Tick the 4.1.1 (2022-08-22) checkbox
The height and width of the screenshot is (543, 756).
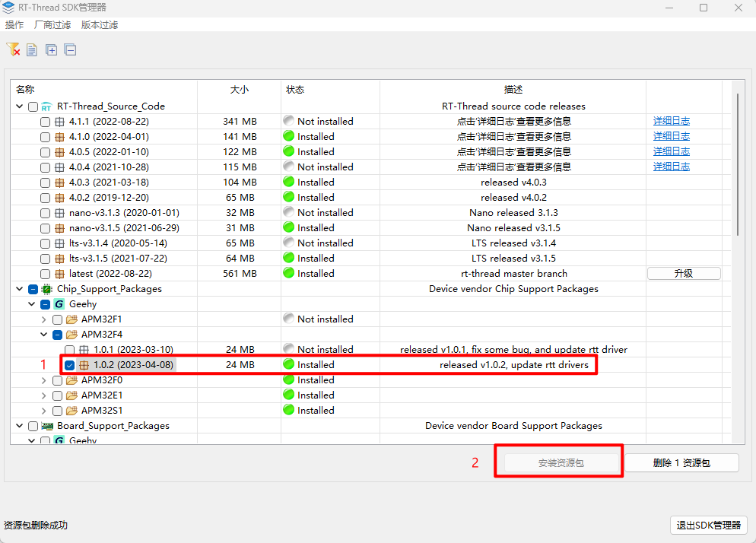46,122
